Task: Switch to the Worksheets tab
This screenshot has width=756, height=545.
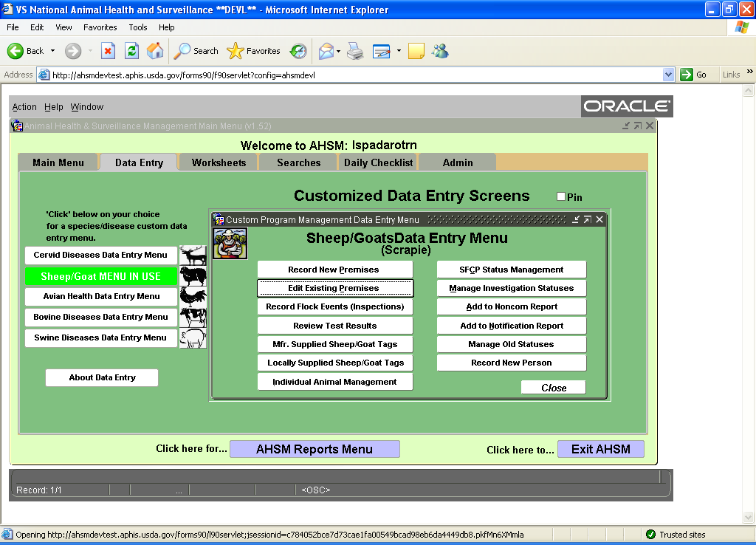Action: [x=219, y=162]
